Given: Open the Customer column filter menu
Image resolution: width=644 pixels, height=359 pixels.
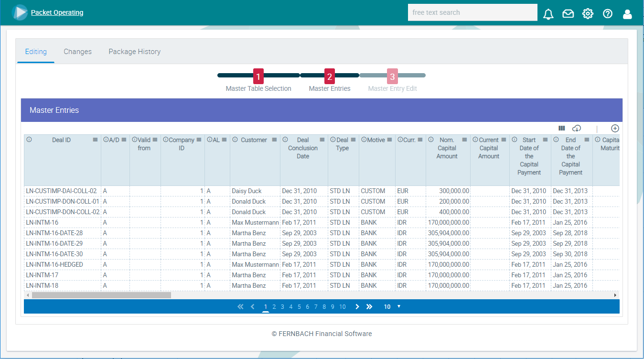Looking at the screenshot, I should click(x=274, y=140).
